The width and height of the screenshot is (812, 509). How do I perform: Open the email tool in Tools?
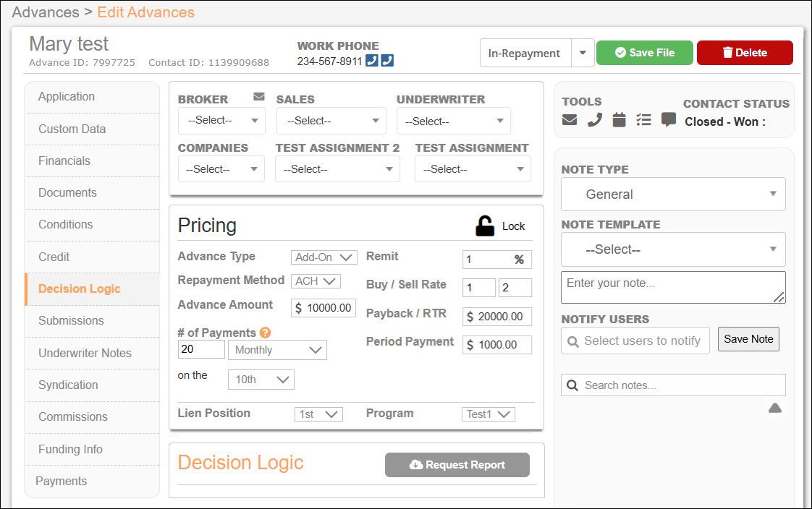tap(569, 120)
